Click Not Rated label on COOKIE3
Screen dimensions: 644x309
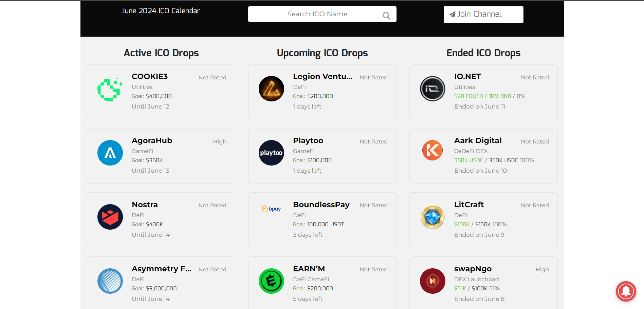click(x=213, y=77)
